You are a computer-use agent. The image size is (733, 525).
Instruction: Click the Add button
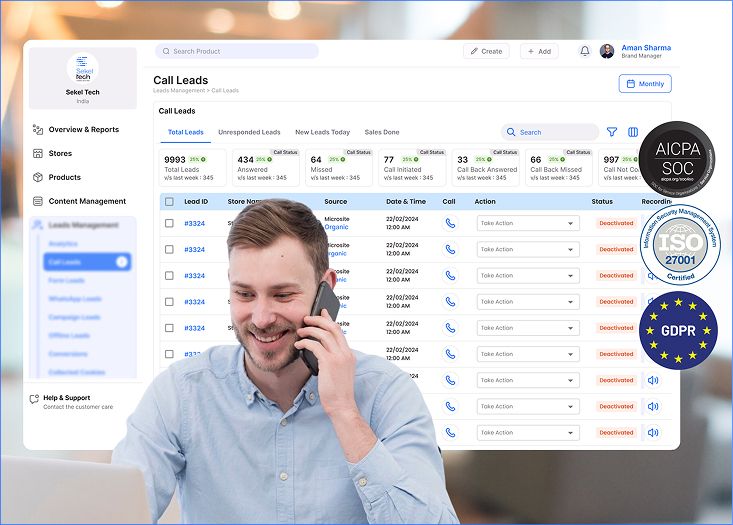(539, 51)
